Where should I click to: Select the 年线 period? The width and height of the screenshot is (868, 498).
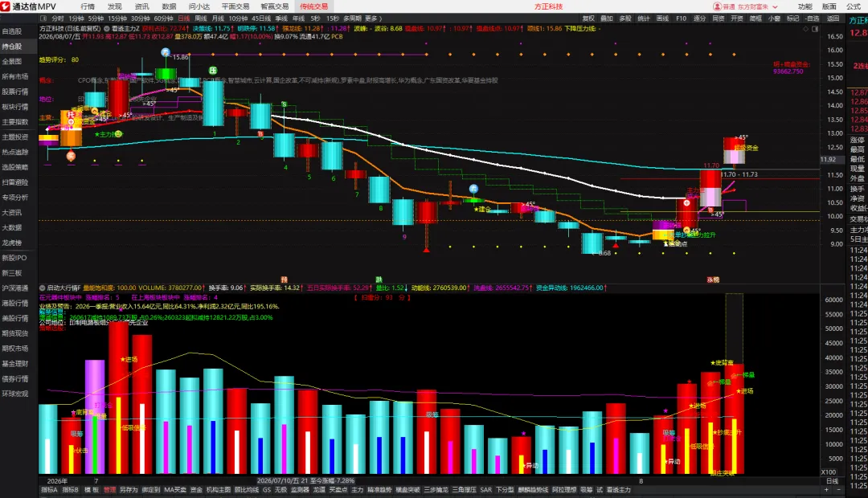pyautogui.click(x=298, y=18)
